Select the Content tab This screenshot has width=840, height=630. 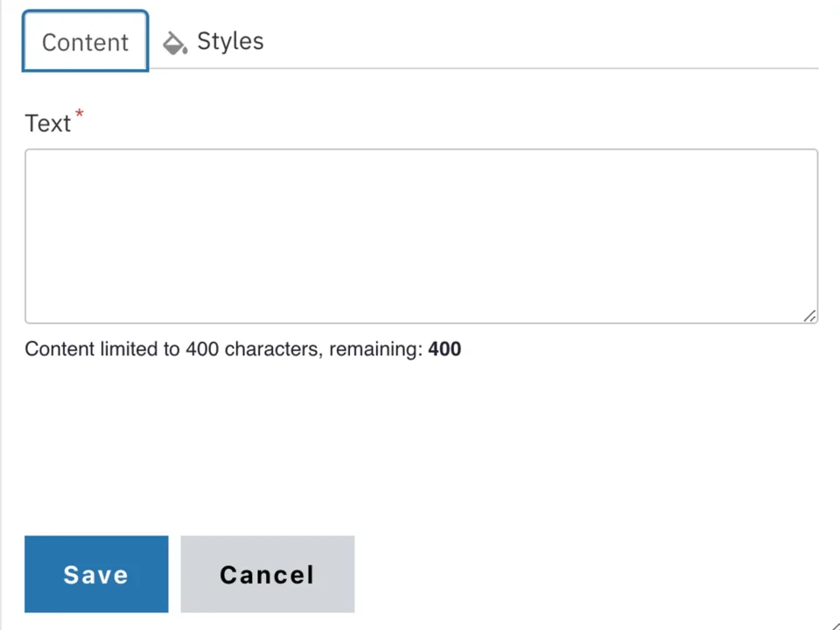pos(85,41)
